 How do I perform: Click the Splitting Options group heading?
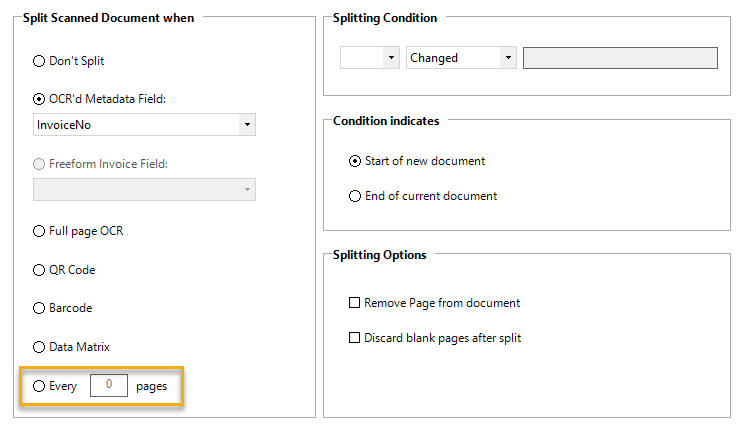(x=379, y=255)
